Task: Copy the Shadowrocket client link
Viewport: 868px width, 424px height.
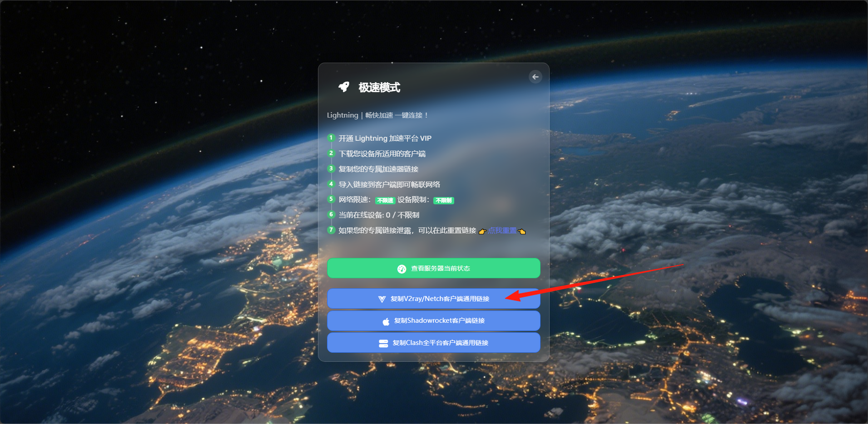Action: [434, 321]
